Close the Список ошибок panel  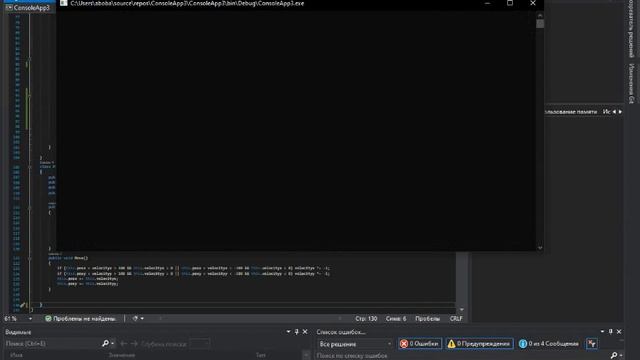(x=619, y=332)
